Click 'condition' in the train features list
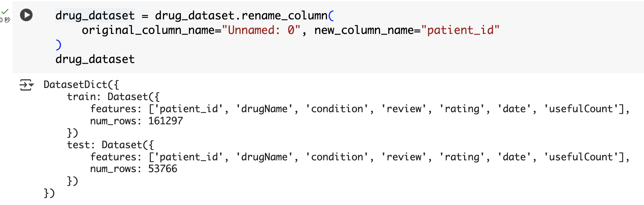644x205 pixels. (x=337, y=109)
